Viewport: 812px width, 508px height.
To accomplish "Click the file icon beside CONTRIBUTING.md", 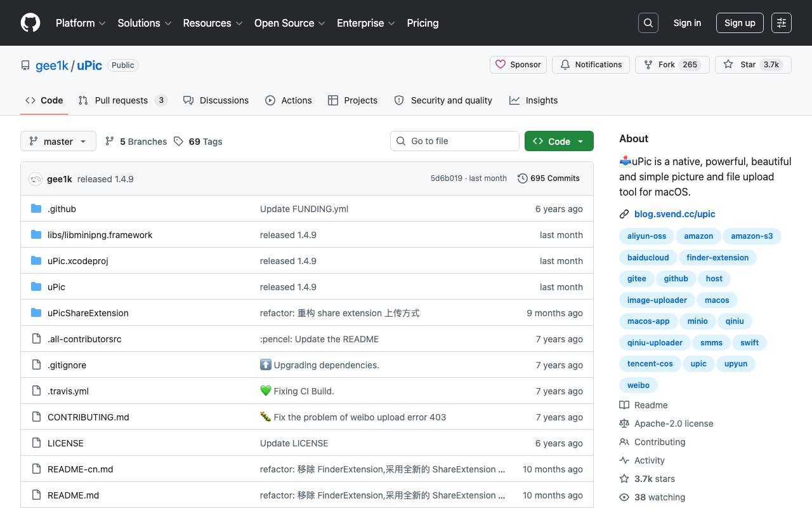I will point(36,417).
